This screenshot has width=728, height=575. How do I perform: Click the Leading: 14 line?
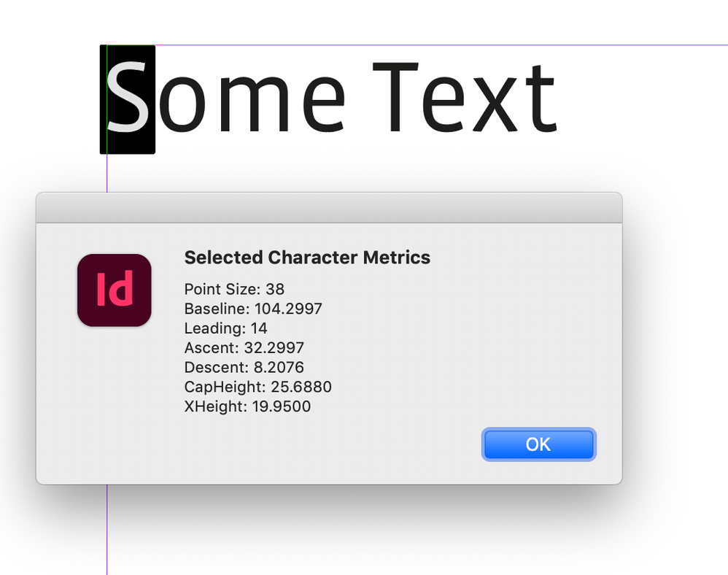pyautogui.click(x=226, y=328)
